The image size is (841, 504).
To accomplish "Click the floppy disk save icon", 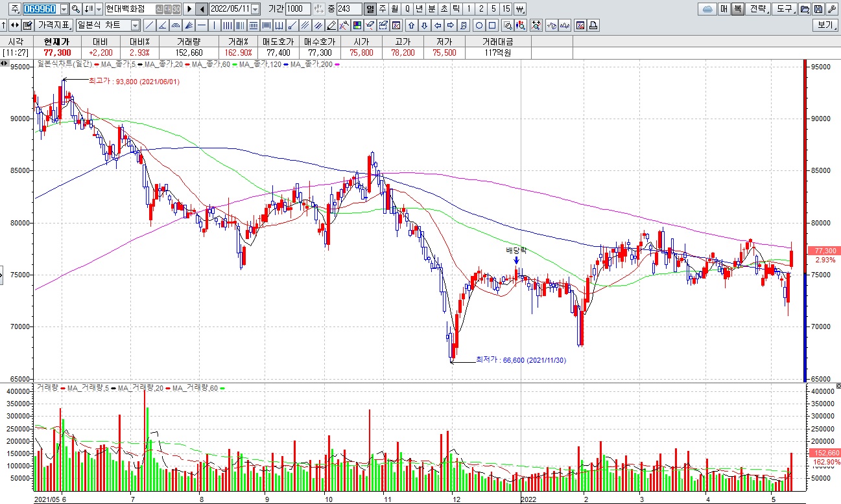I will 820,9.
